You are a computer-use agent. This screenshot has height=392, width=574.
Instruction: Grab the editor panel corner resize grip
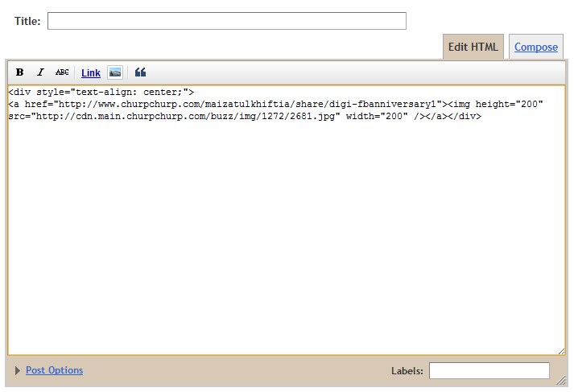click(x=561, y=380)
